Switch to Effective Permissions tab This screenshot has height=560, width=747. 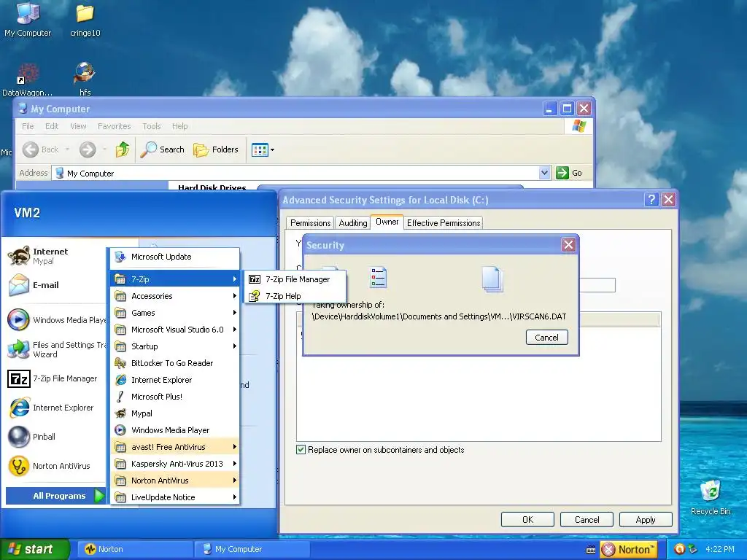click(444, 223)
